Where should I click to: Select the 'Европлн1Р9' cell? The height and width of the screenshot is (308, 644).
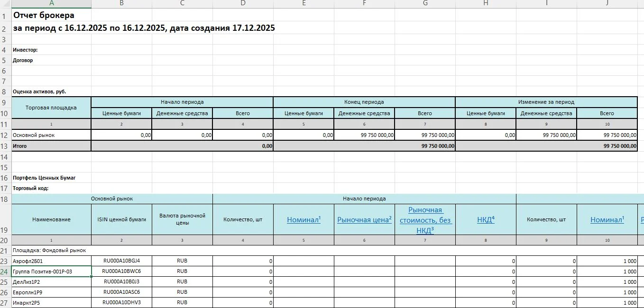click(51, 292)
